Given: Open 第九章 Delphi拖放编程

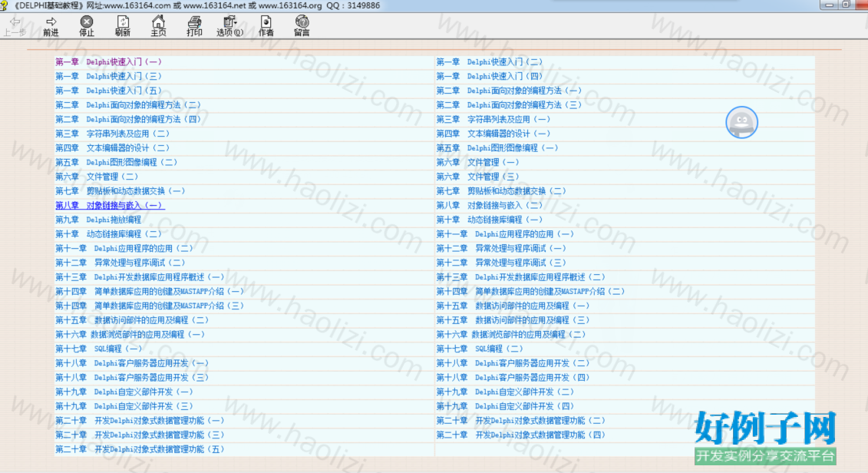Looking at the screenshot, I should [98, 220].
